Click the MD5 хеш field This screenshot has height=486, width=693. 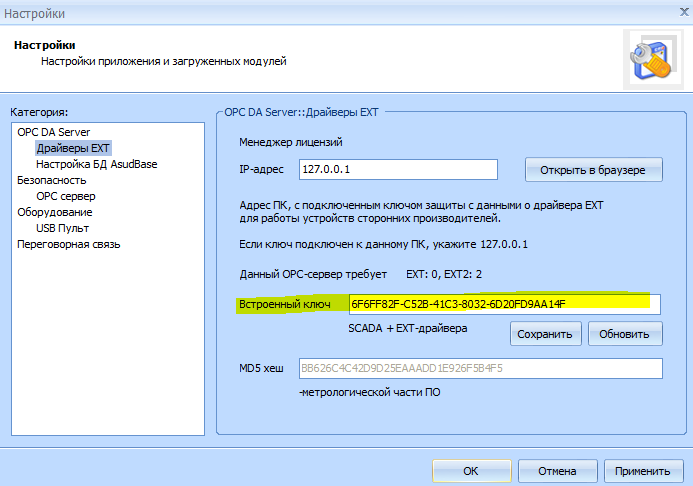pyautogui.click(x=480, y=368)
